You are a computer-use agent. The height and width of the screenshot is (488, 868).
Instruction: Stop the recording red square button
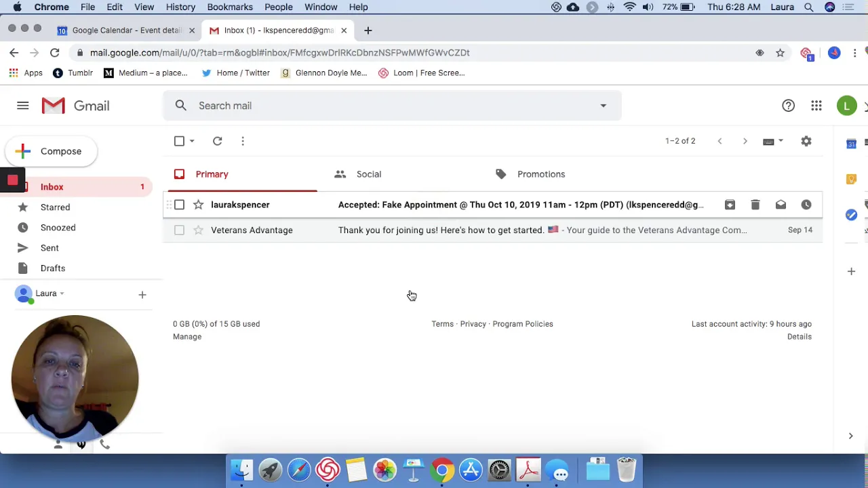click(x=12, y=180)
